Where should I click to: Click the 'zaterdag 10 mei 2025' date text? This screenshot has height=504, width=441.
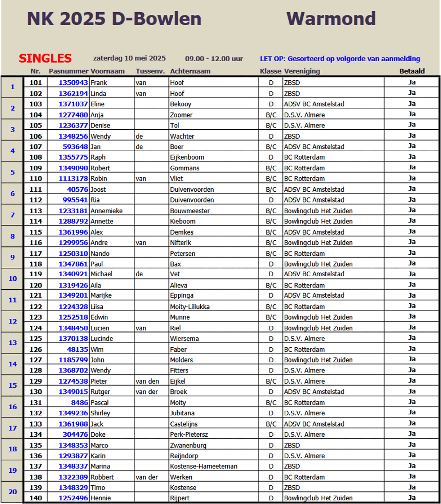click(129, 59)
